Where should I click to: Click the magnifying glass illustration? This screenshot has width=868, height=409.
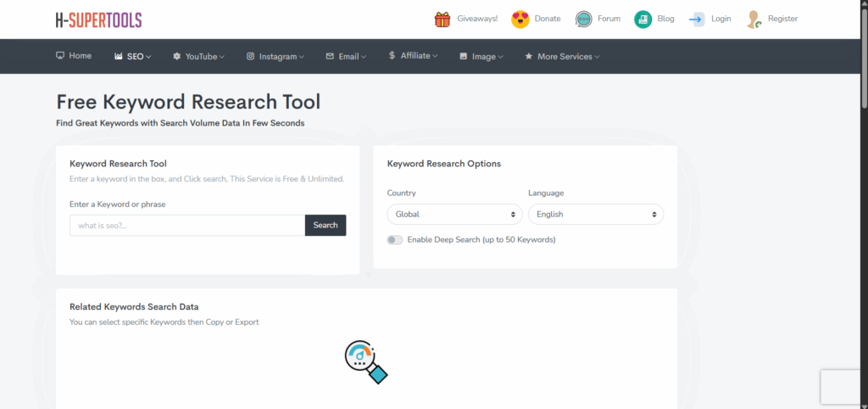point(366,361)
